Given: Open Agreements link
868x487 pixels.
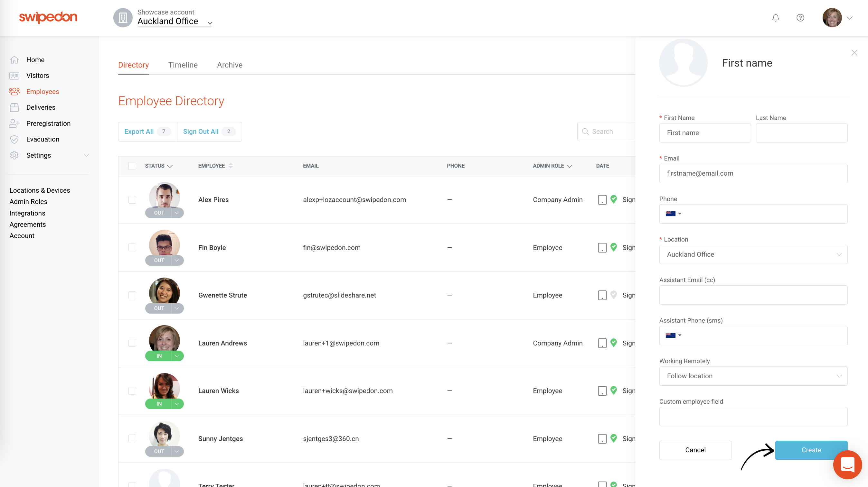Looking at the screenshot, I should point(28,225).
